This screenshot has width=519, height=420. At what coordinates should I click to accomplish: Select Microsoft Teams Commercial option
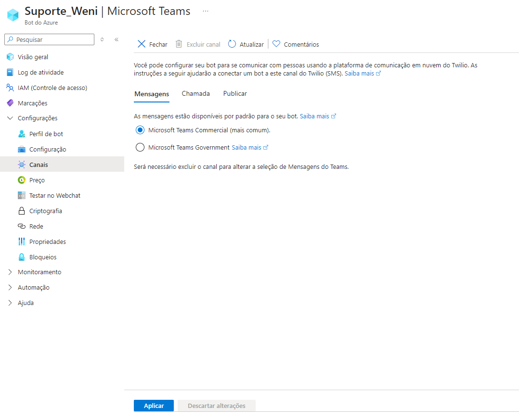pyautogui.click(x=140, y=130)
